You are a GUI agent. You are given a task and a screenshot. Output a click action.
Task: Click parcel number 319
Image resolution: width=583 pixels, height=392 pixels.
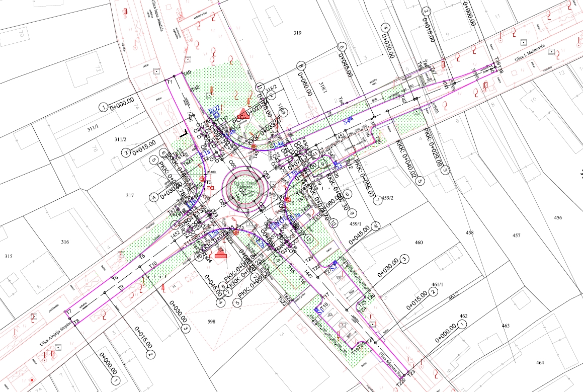(297, 33)
